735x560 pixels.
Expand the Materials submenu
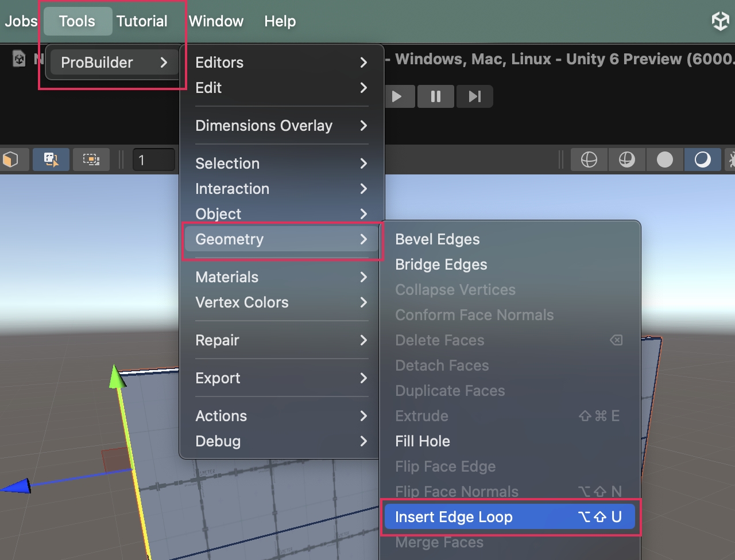coord(281,277)
